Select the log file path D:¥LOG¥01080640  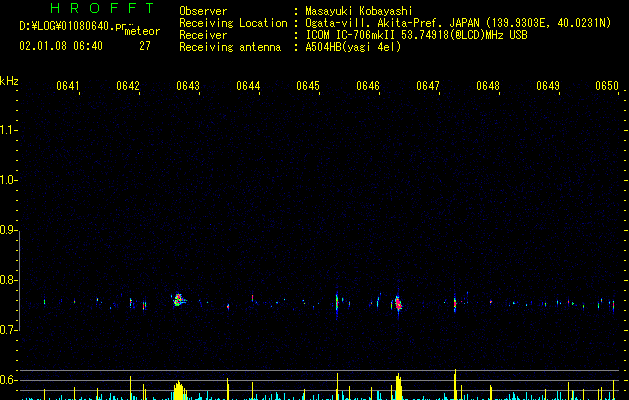pos(67,26)
